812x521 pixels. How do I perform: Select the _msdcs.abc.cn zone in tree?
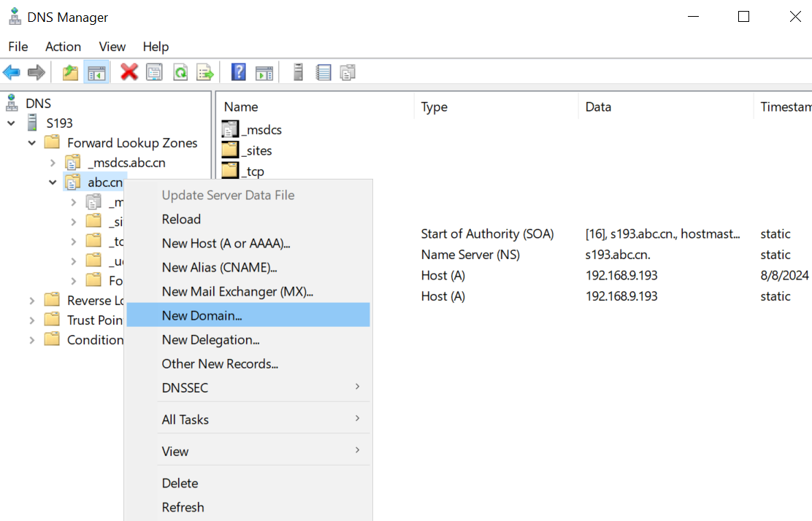coord(126,162)
